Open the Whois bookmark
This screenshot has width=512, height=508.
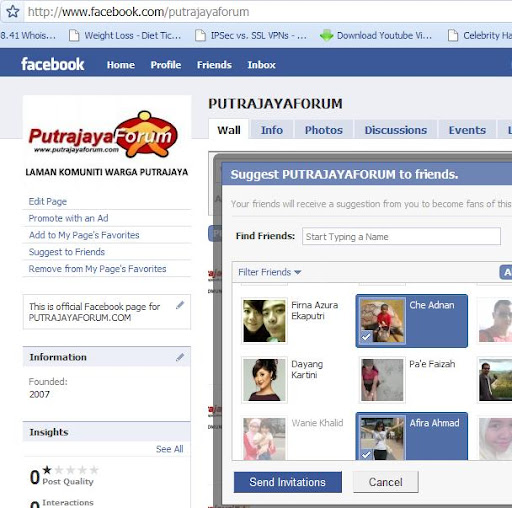click(28, 35)
